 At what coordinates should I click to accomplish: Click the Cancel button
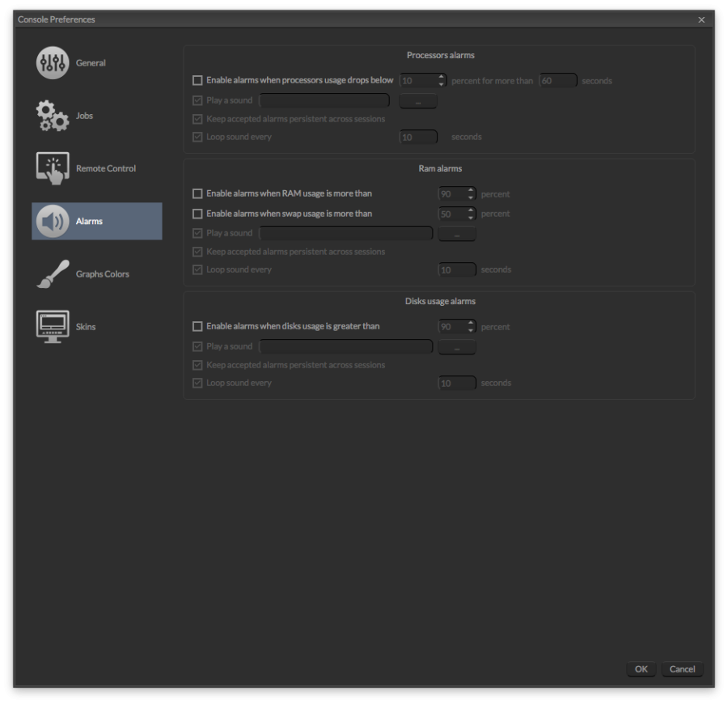pos(682,669)
